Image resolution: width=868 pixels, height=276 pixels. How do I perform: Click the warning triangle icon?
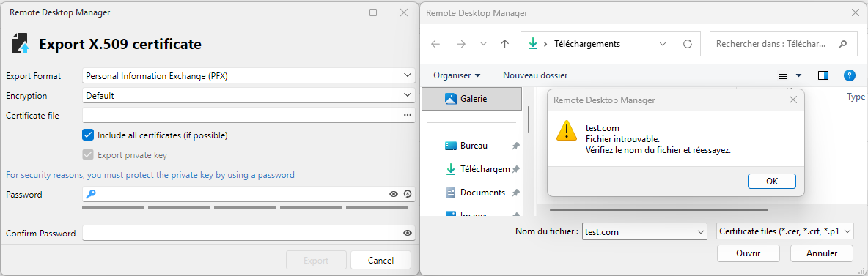pos(567,130)
